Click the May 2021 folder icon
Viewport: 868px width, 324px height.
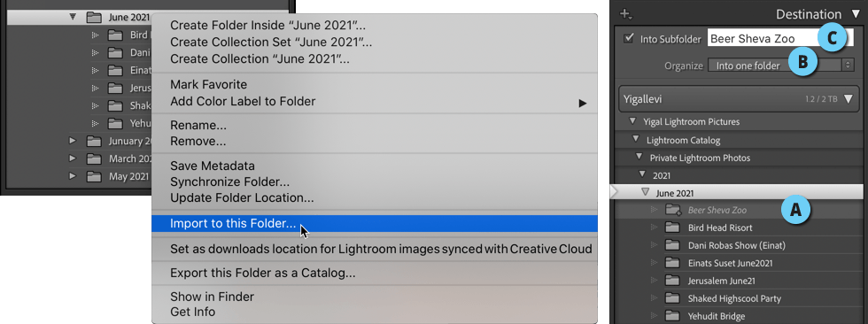94,176
